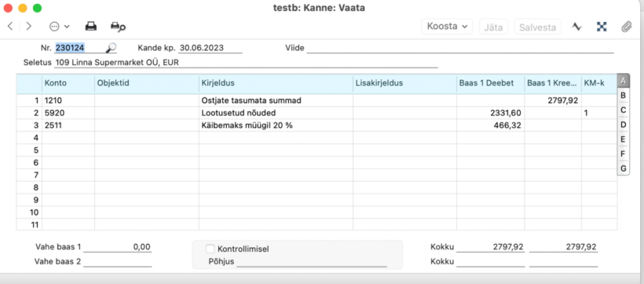Viewport: 644px width, 284px height.
Task: Toggle the Kontrollimisel checkbox
Action: (210, 249)
